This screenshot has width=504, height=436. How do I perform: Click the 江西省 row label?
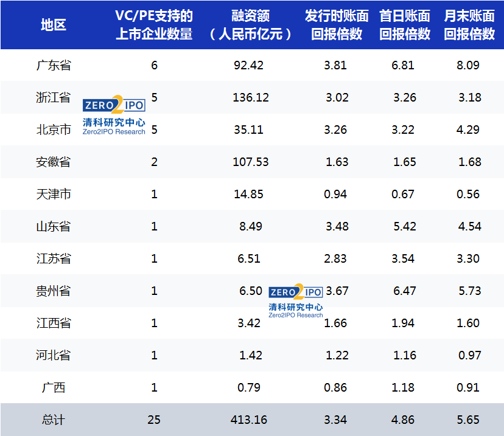(x=54, y=323)
